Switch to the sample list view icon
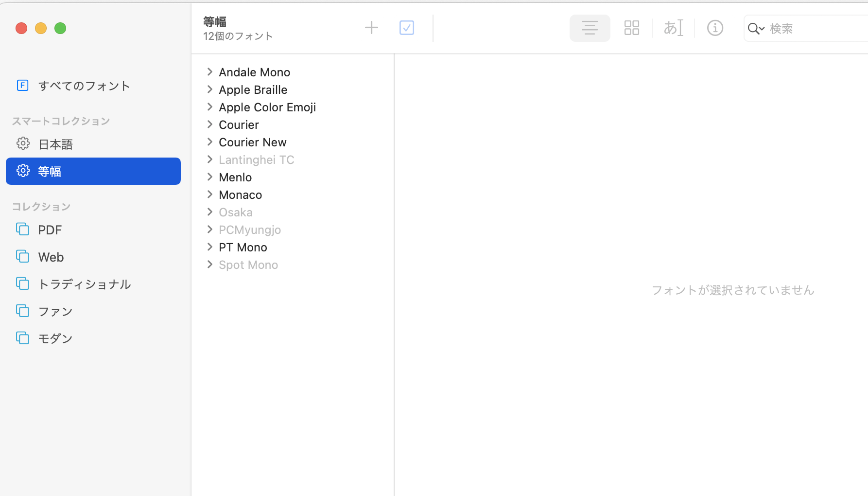868x496 pixels. (590, 28)
